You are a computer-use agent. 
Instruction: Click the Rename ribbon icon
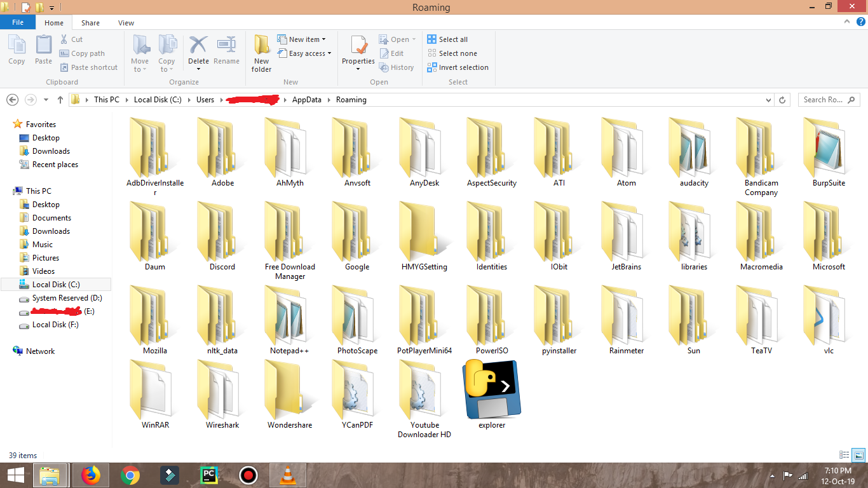click(x=226, y=50)
